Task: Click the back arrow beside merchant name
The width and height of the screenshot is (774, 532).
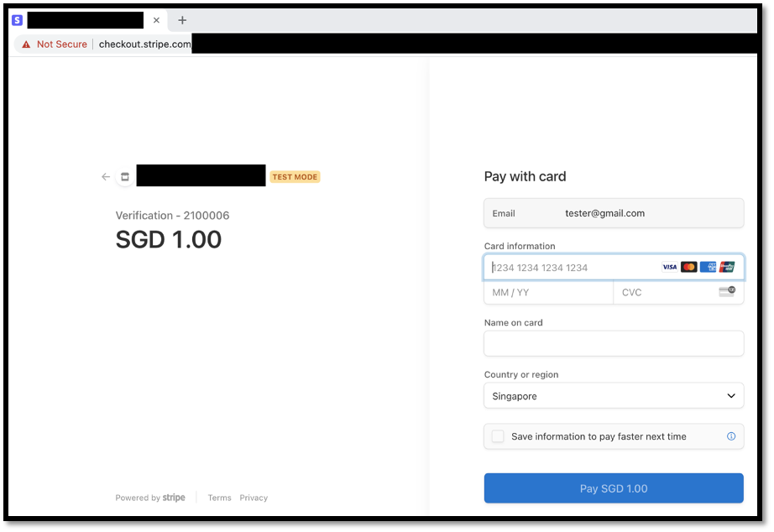Action: (106, 177)
